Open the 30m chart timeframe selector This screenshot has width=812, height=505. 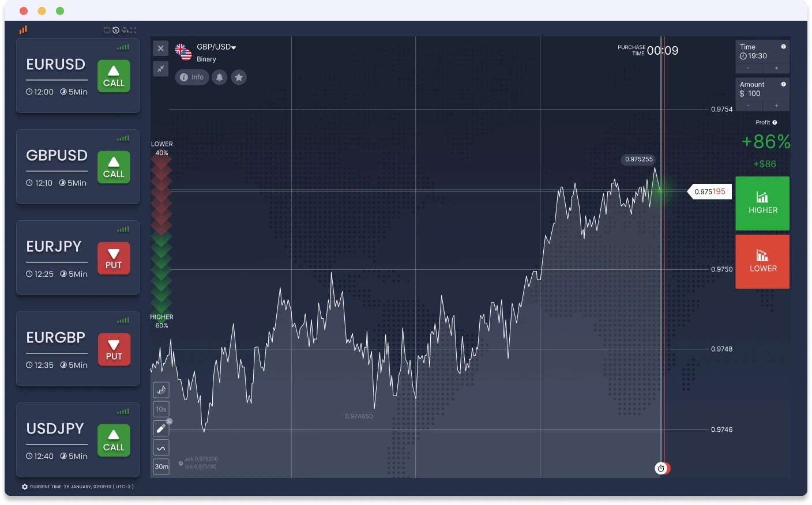coord(161,466)
